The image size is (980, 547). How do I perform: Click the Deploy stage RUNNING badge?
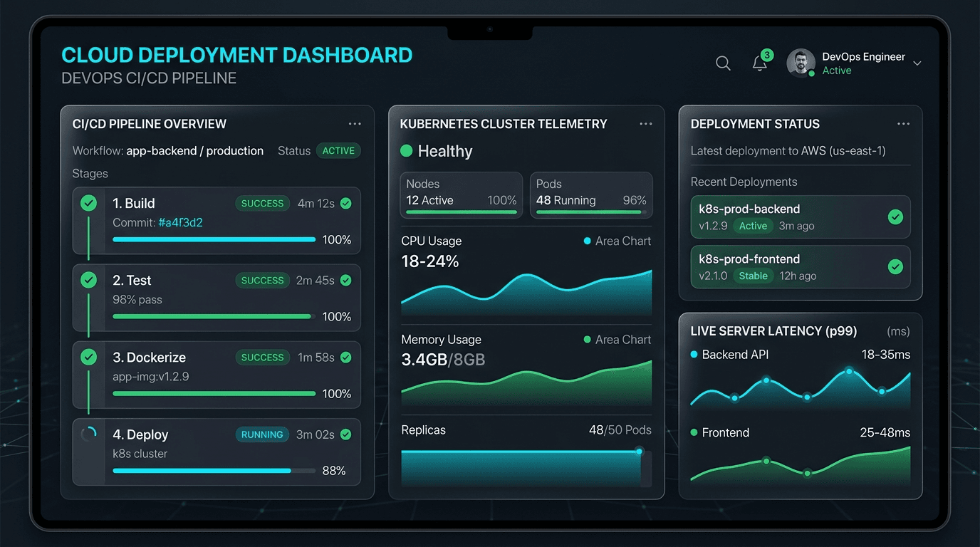tap(262, 434)
